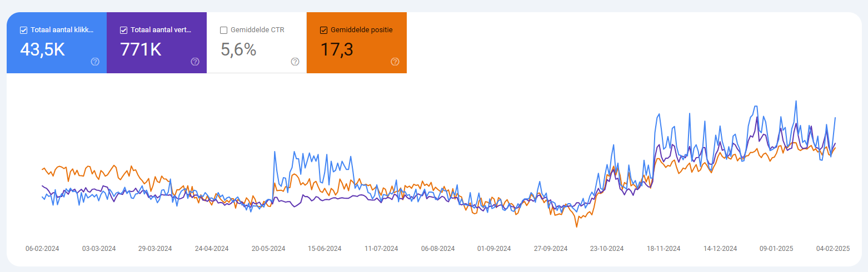Open help icon on the clicks card
Screen dimensions: 868x272
(x=95, y=62)
